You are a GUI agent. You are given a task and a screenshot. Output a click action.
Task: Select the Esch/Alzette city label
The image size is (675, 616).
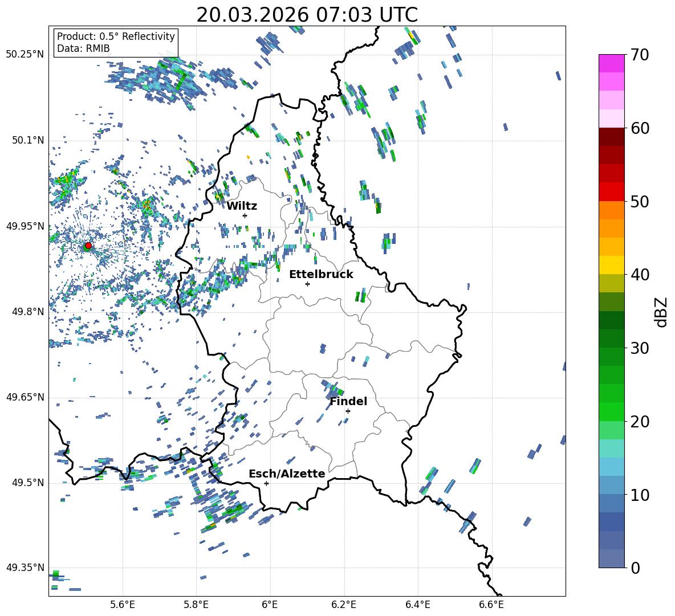[287, 474]
